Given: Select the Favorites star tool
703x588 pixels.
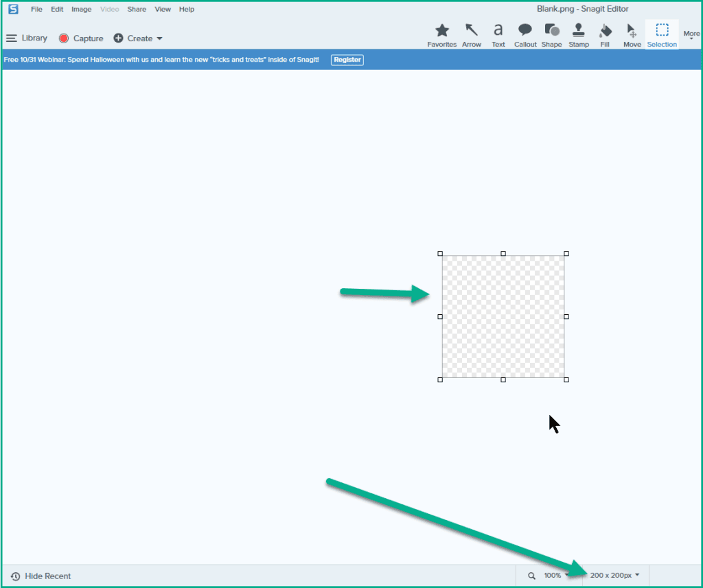Looking at the screenshot, I should (x=442, y=34).
